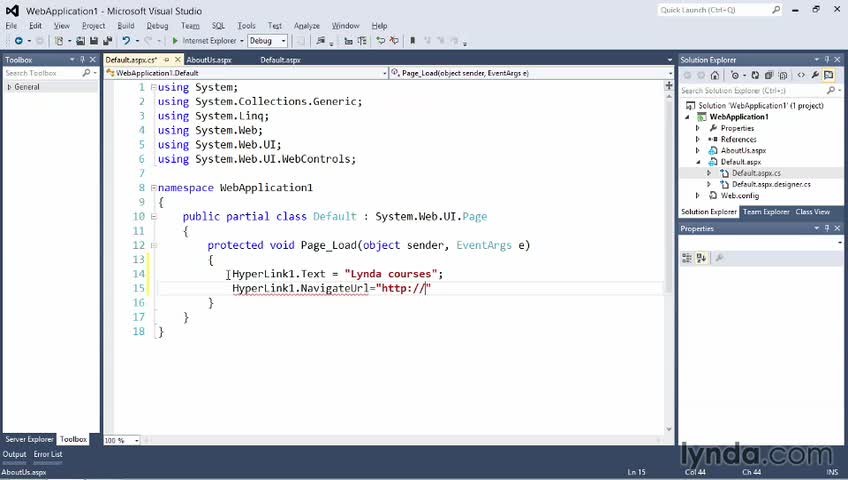Viewport: 848px width, 480px height.
Task: Expand the General group in Toolbox
Action: pyautogui.click(x=9, y=87)
